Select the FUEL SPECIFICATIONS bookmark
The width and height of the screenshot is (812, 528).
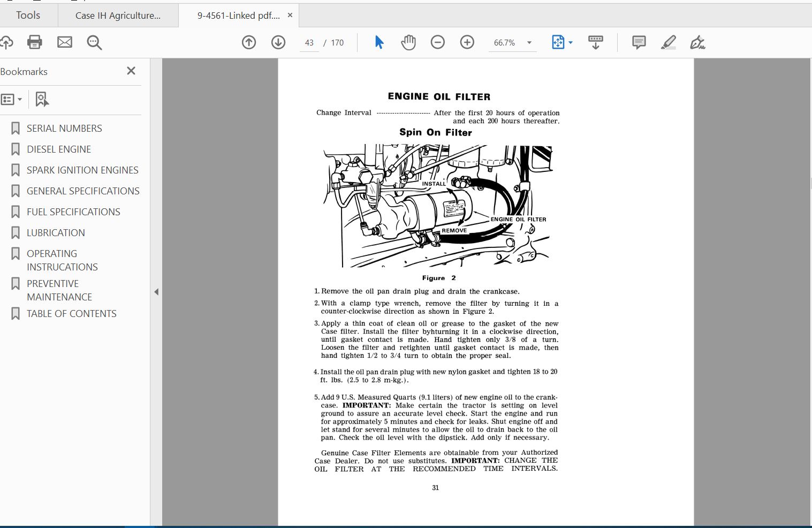point(73,212)
